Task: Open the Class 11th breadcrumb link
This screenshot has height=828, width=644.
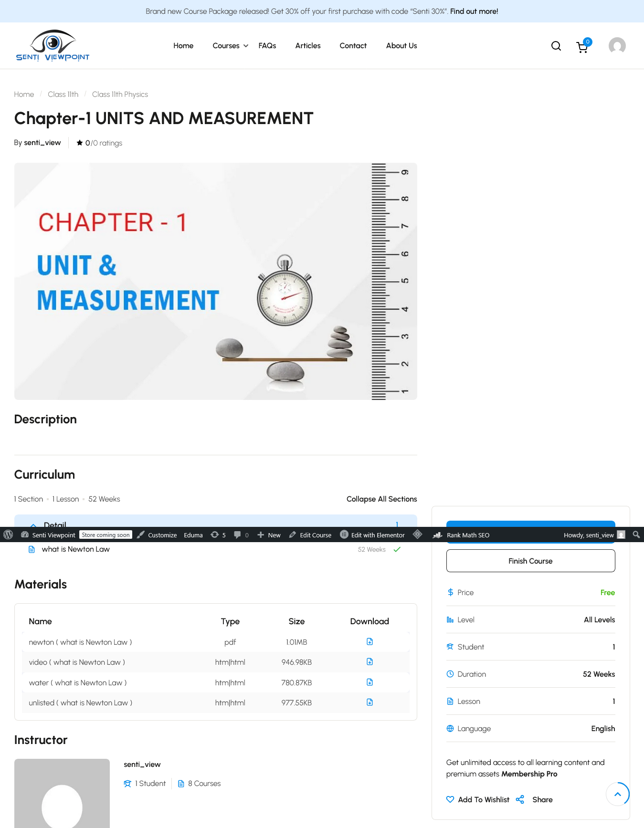Action: (63, 94)
